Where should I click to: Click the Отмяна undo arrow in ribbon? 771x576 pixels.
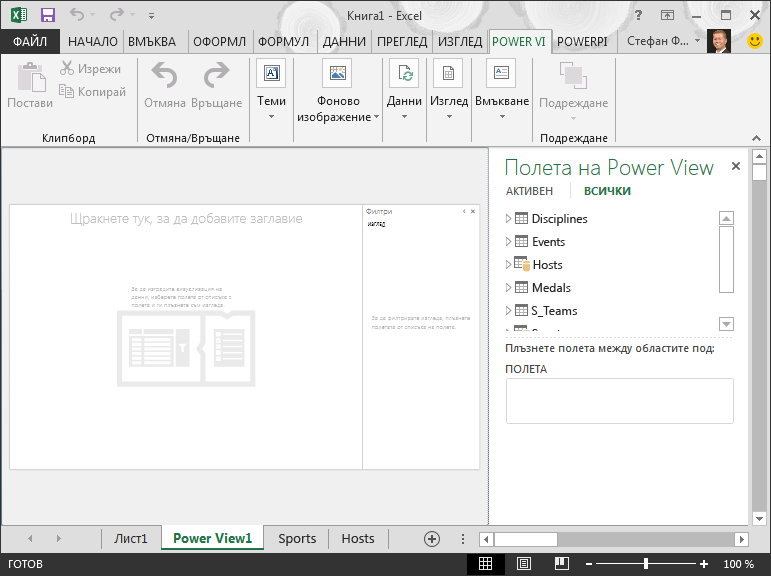pos(164,75)
